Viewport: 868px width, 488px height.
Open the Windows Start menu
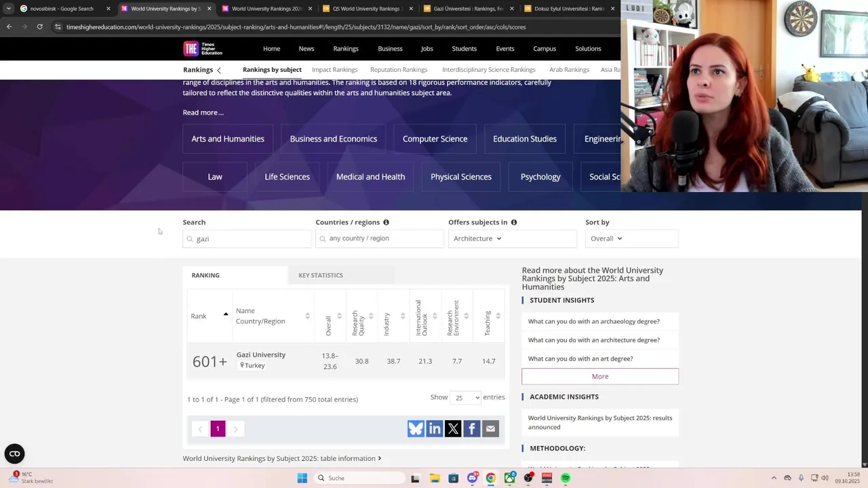302,478
